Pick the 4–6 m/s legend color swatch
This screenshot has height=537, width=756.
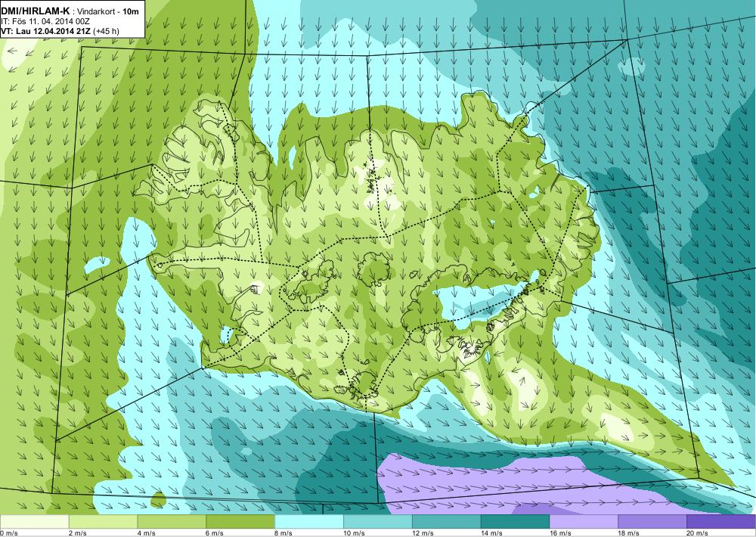(x=172, y=522)
